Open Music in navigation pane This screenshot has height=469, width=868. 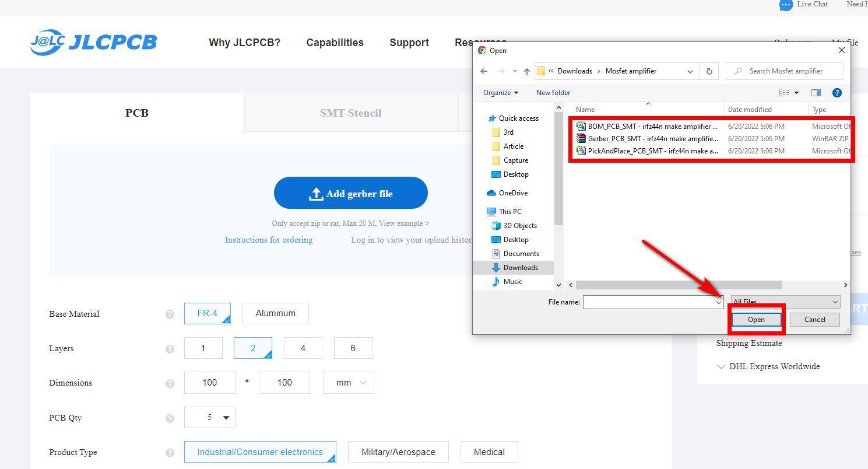(x=507, y=282)
